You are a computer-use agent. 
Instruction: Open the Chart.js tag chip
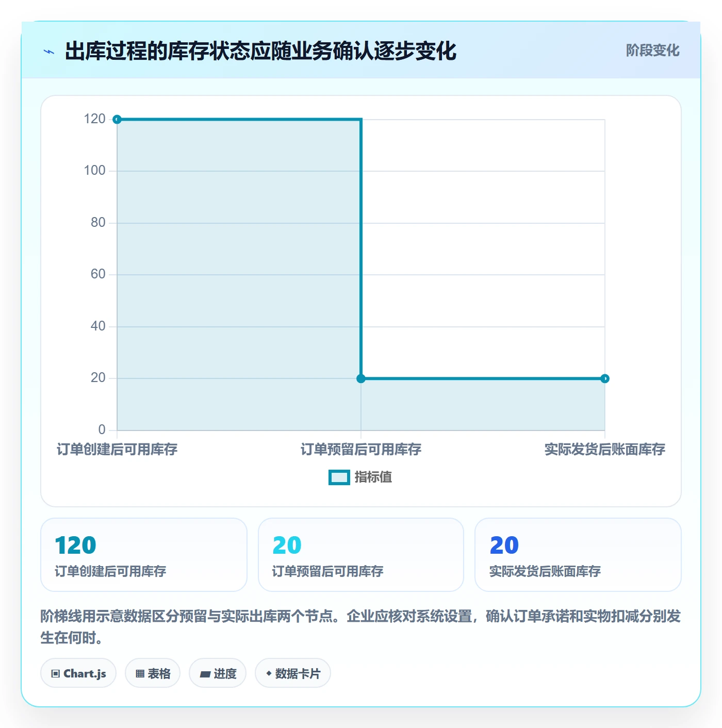(78, 673)
